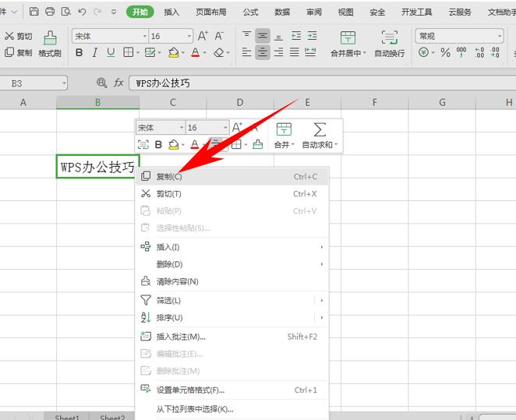The height and width of the screenshot is (420, 516).
Task: Click the justify alignment icon
Action: (294, 52)
